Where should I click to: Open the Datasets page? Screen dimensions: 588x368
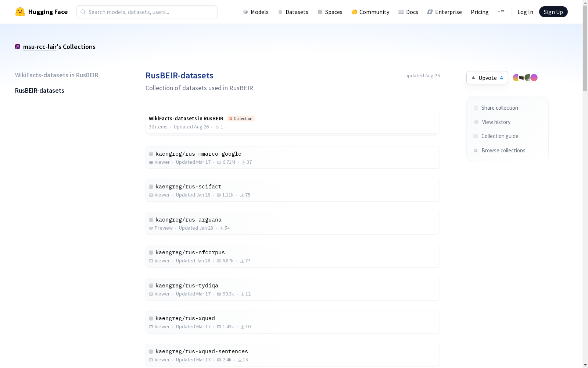click(293, 12)
